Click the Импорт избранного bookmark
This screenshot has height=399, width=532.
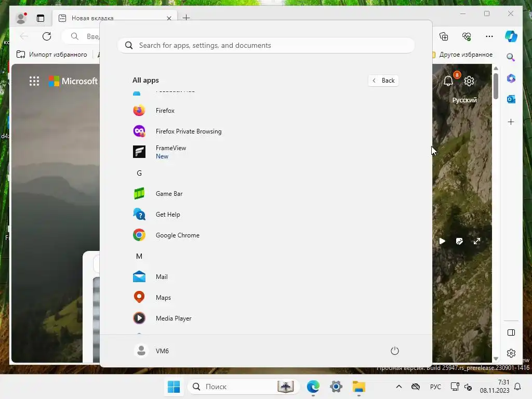point(51,55)
